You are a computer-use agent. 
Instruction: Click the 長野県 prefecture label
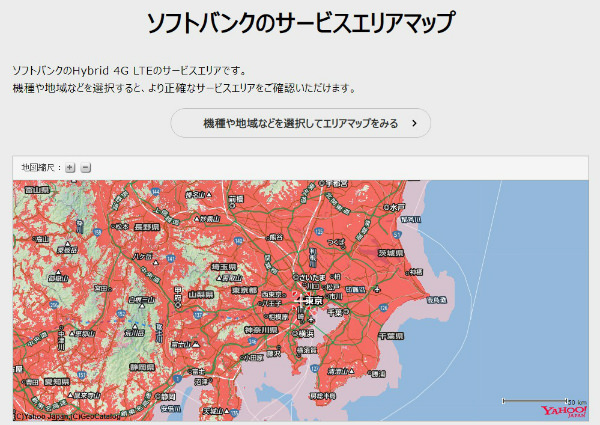tap(147, 227)
